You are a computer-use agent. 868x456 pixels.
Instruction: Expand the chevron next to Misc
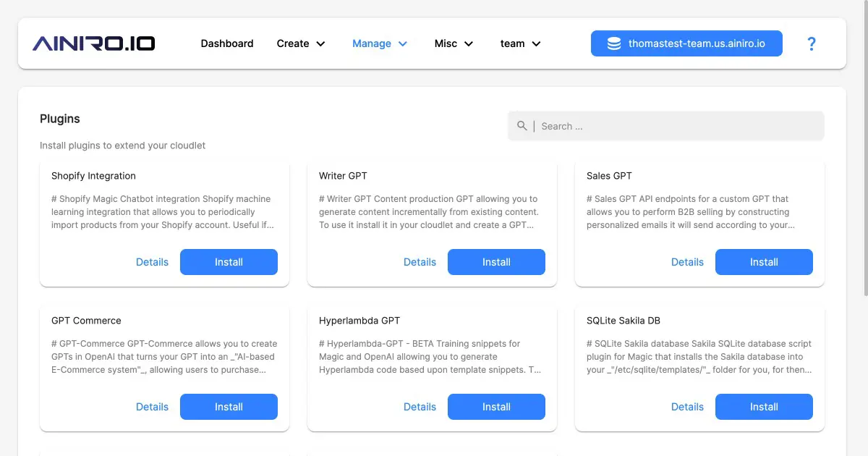pos(469,44)
